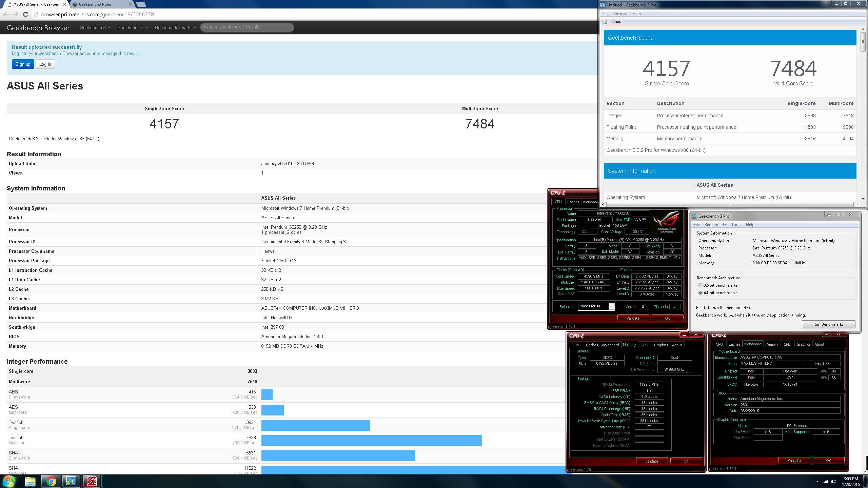Viewport: 868px width, 488px height.
Task: Switch to Geekbench from the taskbar
Action: pyautogui.click(x=71, y=481)
